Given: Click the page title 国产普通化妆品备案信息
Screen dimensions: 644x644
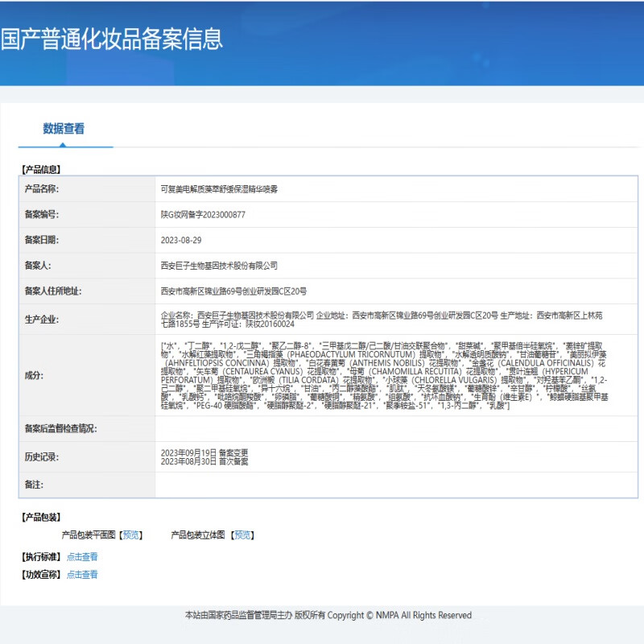Looking at the screenshot, I should tap(111, 39).
